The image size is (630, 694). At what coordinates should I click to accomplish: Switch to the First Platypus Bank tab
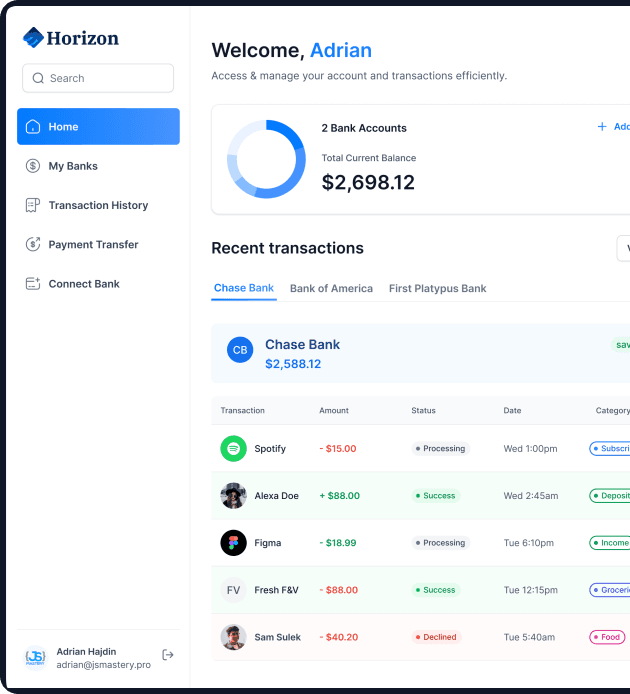click(x=437, y=288)
